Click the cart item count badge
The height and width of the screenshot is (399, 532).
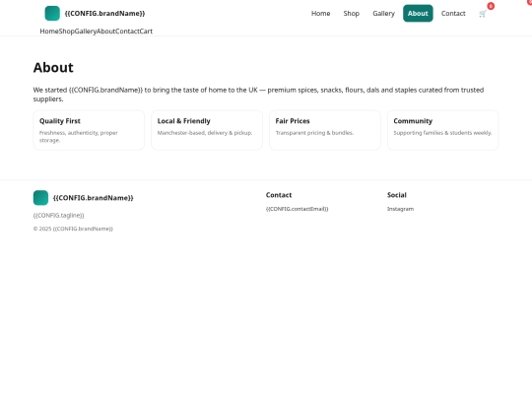(x=491, y=6)
